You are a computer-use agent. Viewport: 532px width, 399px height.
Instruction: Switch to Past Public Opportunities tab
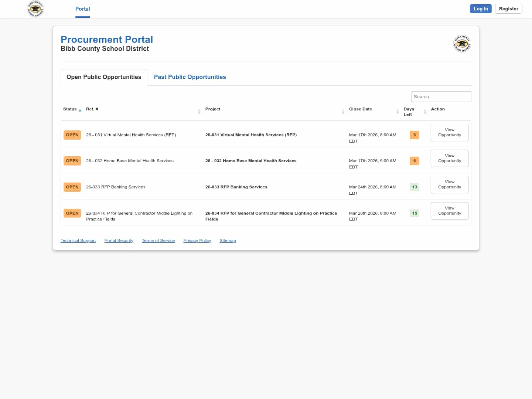[190, 77]
